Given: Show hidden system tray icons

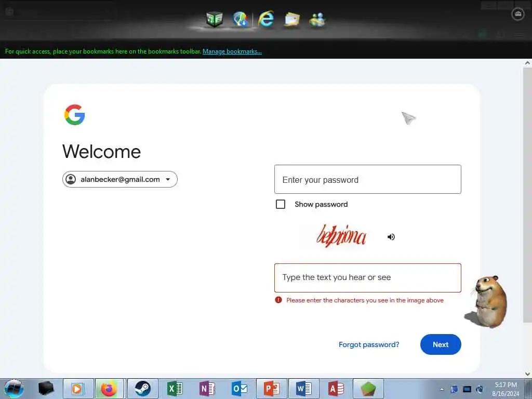Looking at the screenshot, I should coord(442,389).
